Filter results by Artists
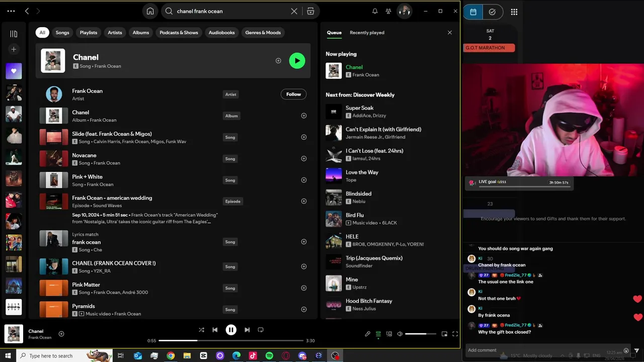 coord(115,33)
